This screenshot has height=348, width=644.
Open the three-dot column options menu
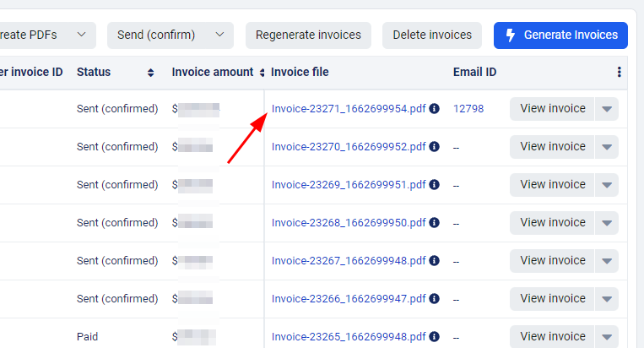[620, 73]
